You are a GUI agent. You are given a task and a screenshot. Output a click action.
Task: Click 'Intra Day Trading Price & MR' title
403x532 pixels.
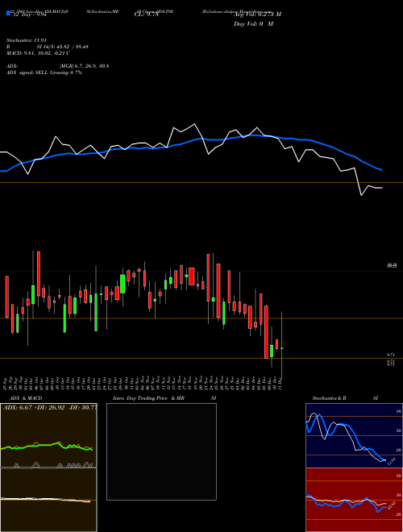click(148, 398)
